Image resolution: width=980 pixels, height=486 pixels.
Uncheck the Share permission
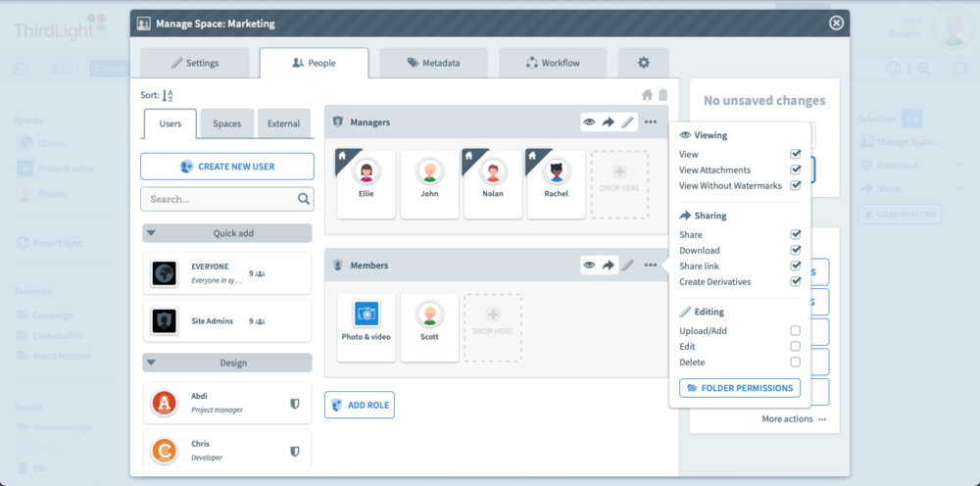(795, 234)
